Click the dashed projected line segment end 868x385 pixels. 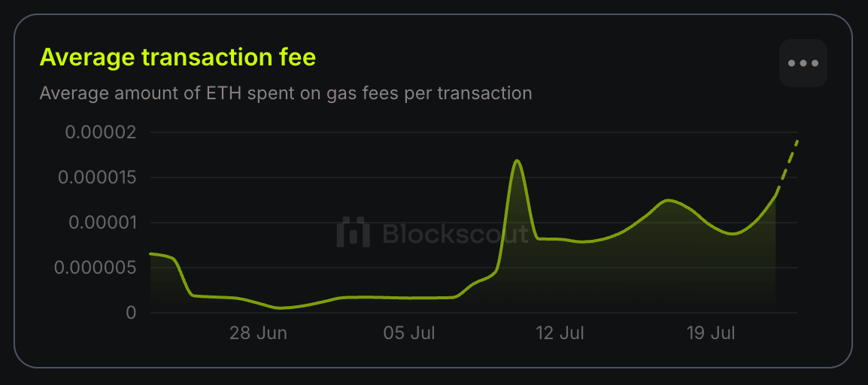[x=797, y=141]
